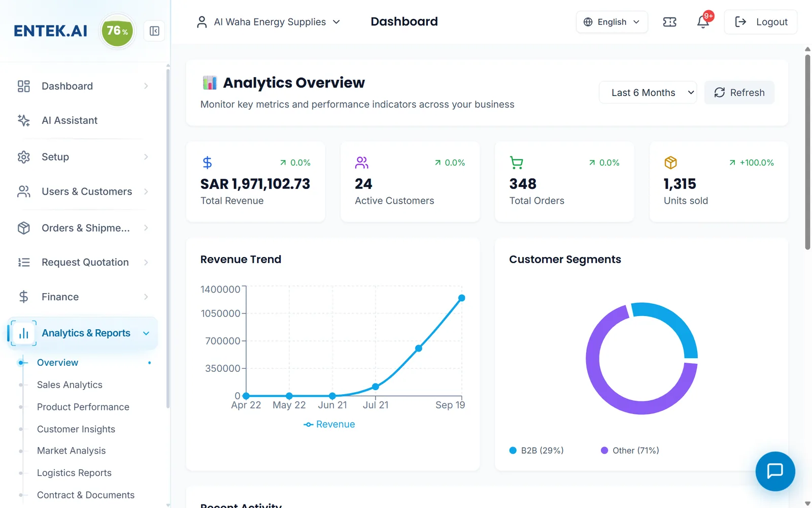The height and width of the screenshot is (508, 812).
Task: Collapse the Analytics & Reports chevron
Action: pos(146,333)
